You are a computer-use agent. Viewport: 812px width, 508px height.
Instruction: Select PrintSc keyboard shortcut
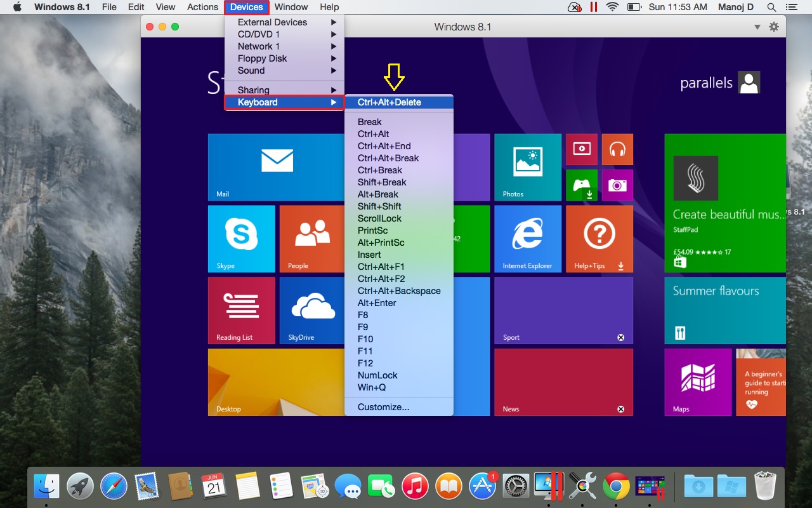tap(372, 231)
